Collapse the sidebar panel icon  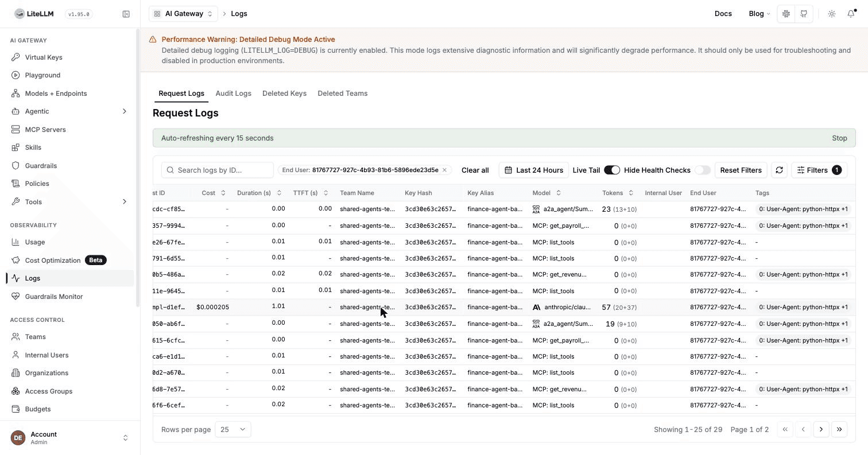[x=126, y=14]
